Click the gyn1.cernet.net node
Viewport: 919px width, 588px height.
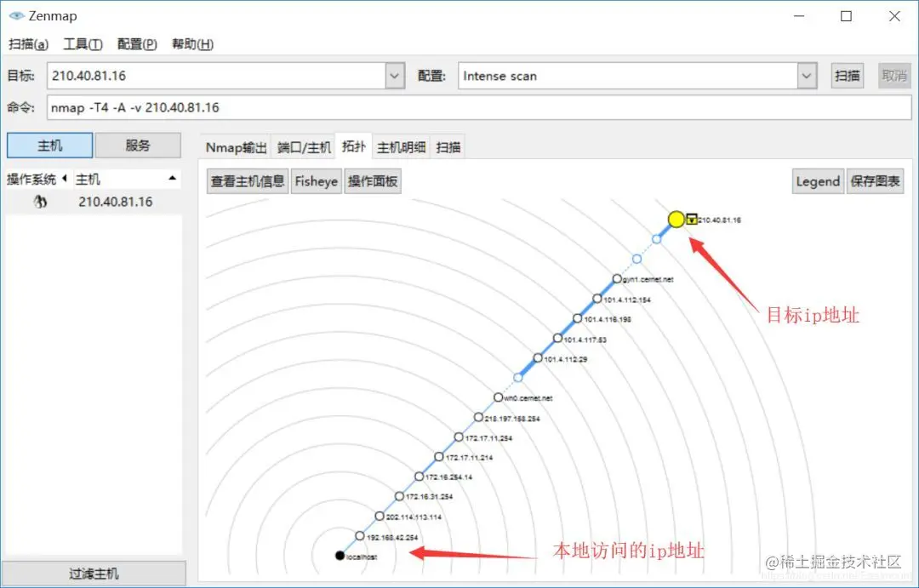point(616,277)
